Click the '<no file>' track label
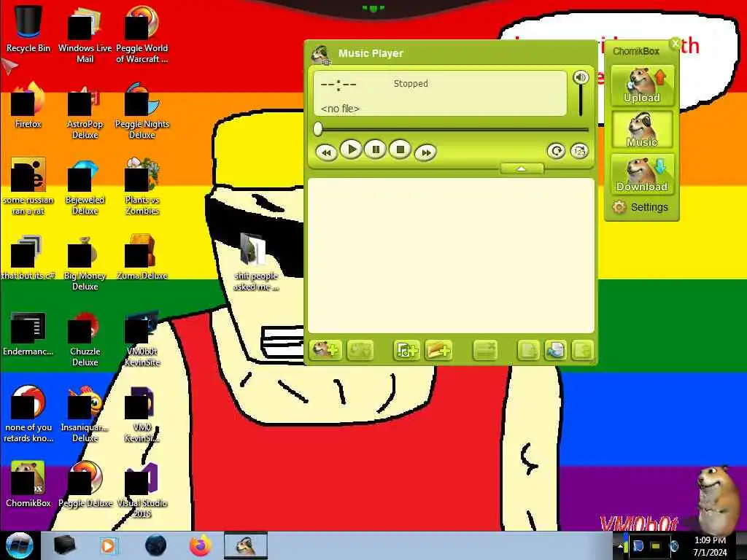 340,109
